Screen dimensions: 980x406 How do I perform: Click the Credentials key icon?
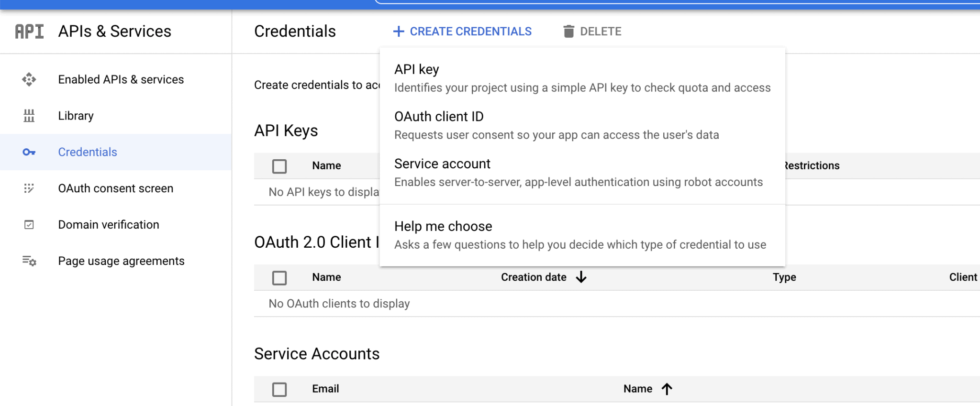29,152
